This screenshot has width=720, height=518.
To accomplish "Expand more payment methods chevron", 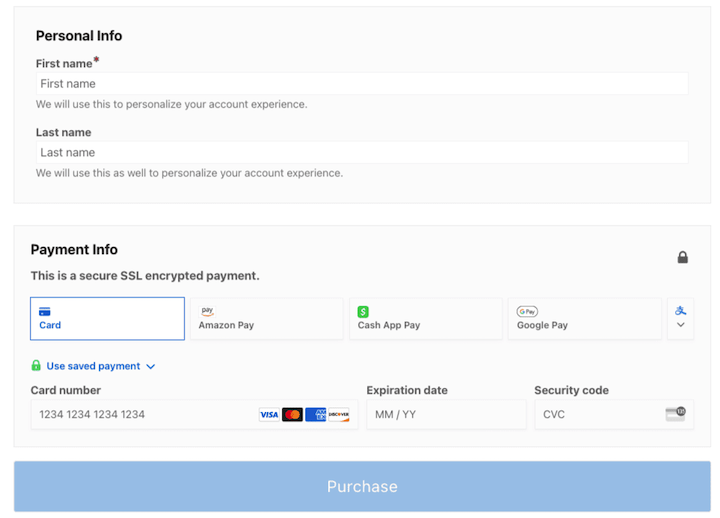I will [681, 324].
